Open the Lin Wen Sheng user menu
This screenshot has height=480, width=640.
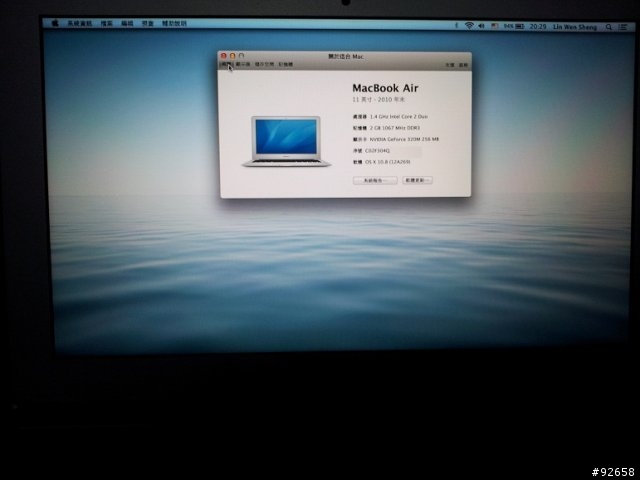point(575,27)
